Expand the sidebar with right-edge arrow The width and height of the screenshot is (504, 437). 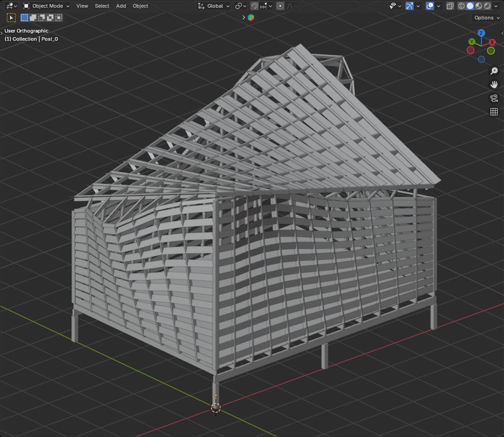502,33
